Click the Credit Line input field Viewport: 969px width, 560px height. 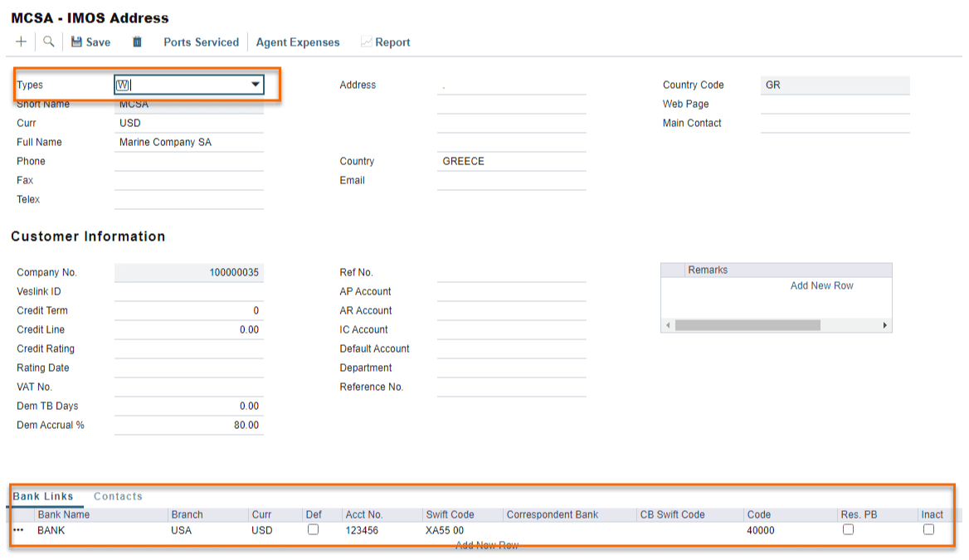coord(189,330)
